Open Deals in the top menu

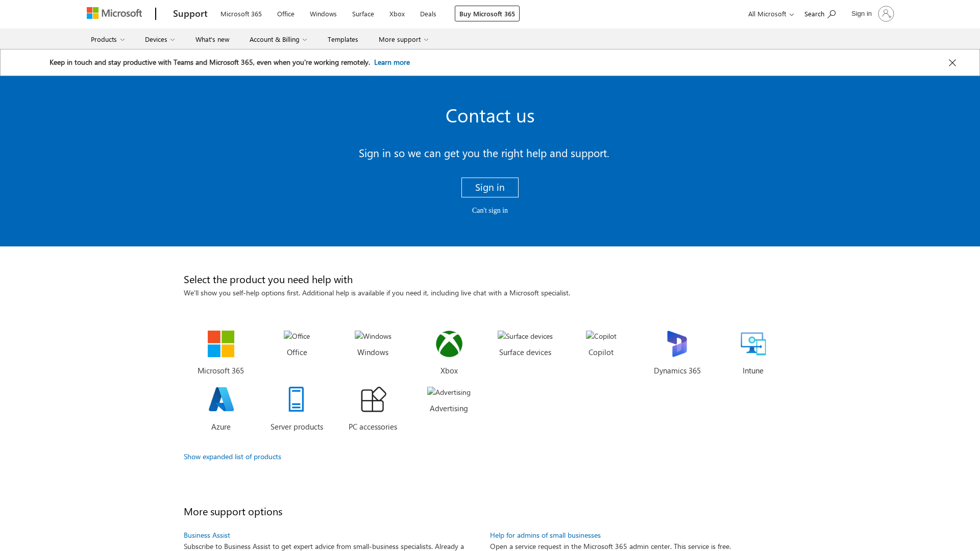[x=428, y=14]
